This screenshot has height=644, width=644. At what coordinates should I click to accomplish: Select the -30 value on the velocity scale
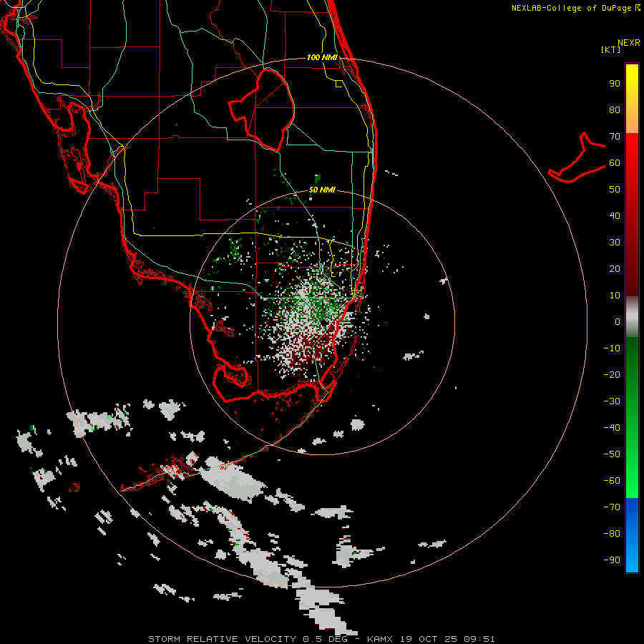point(612,401)
